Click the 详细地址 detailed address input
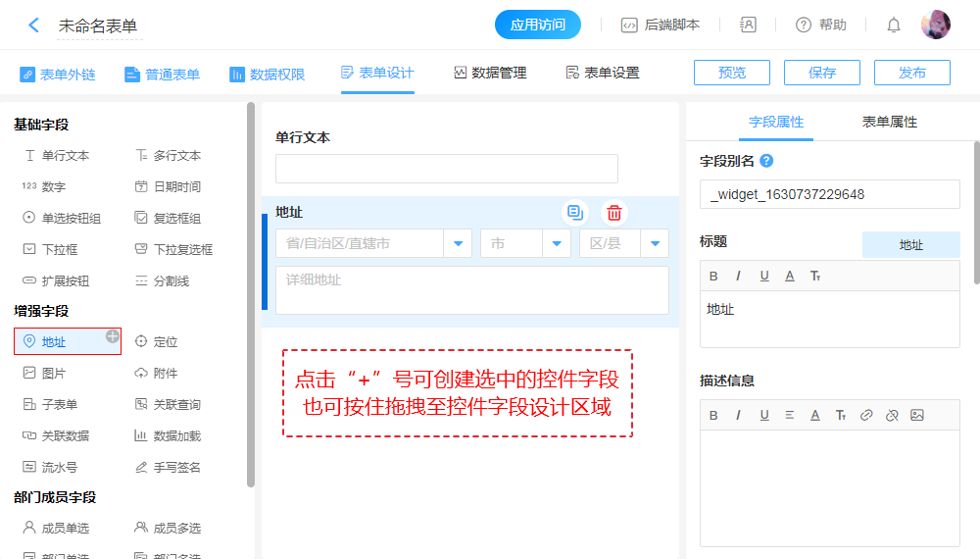Viewport: 980px width, 559px height. (x=471, y=290)
